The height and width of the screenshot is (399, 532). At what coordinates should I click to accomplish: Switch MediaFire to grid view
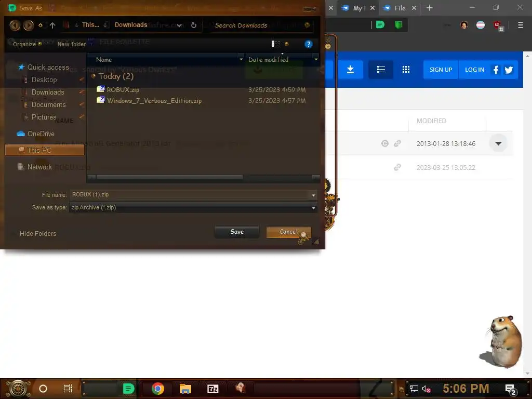(406, 70)
